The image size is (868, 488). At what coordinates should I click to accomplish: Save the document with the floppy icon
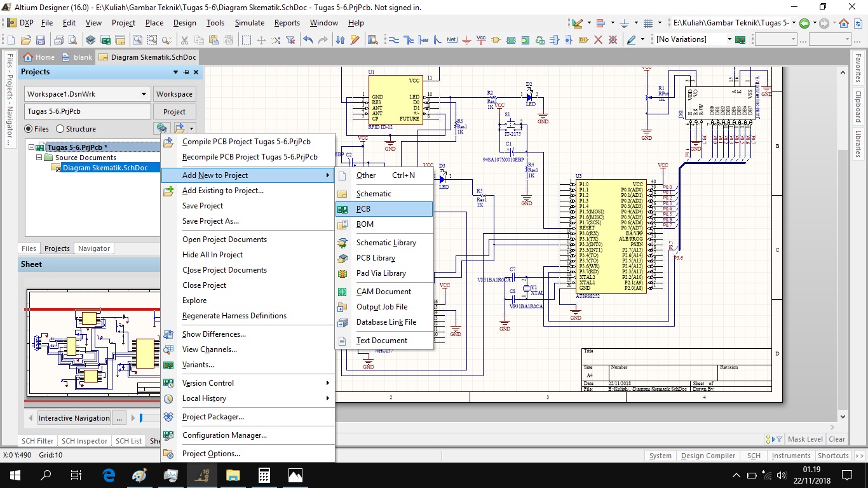click(x=41, y=39)
